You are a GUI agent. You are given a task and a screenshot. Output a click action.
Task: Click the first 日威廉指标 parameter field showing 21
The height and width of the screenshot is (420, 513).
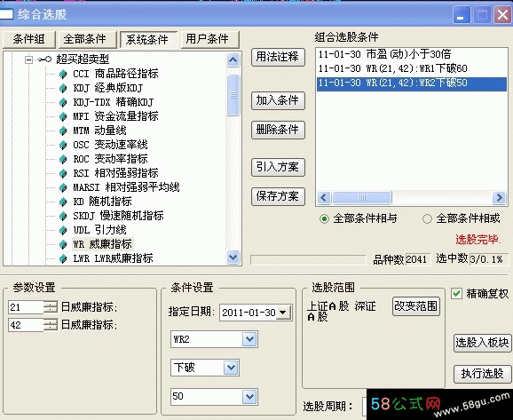[x=26, y=307]
